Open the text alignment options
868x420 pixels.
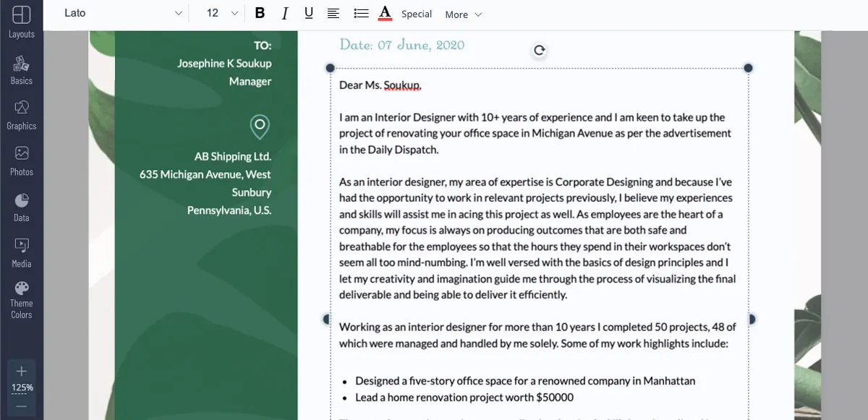333,14
